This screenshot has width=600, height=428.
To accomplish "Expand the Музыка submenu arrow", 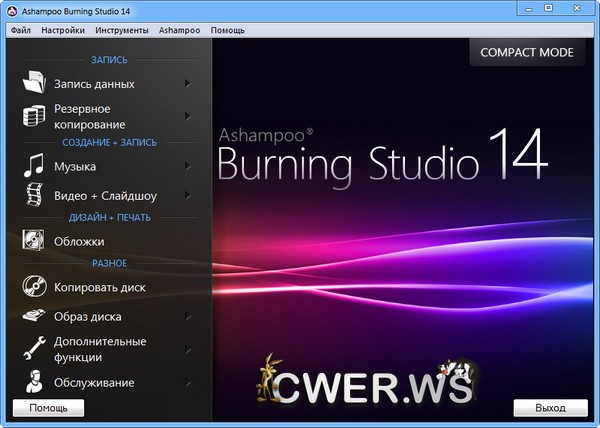I will [188, 166].
